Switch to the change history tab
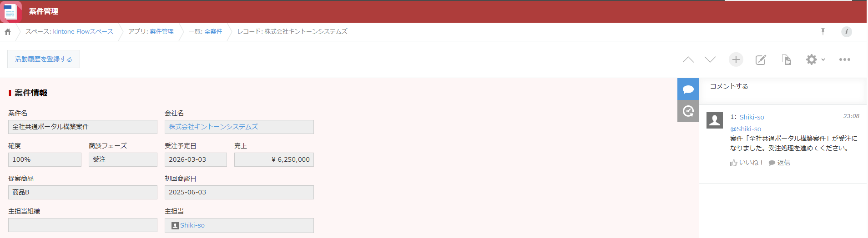The width and height of the screenshot is (868, 238). pyautogui.click(x=688, y=111)
